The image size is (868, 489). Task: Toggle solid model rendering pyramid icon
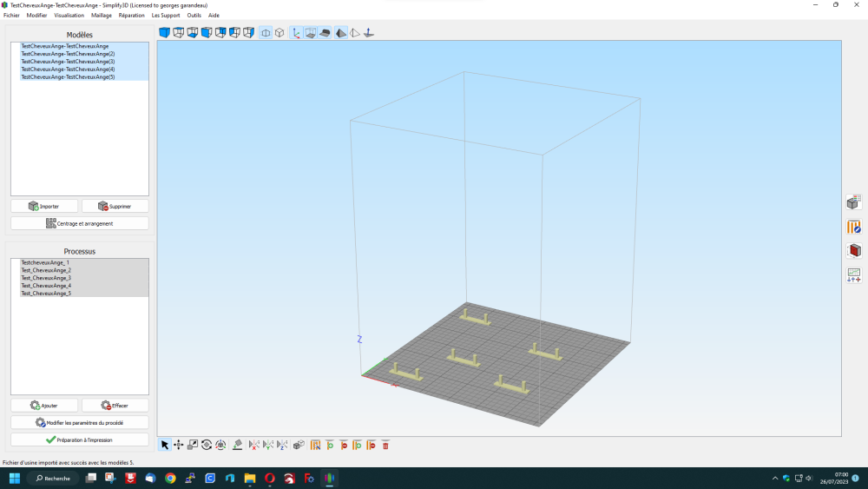341,33
